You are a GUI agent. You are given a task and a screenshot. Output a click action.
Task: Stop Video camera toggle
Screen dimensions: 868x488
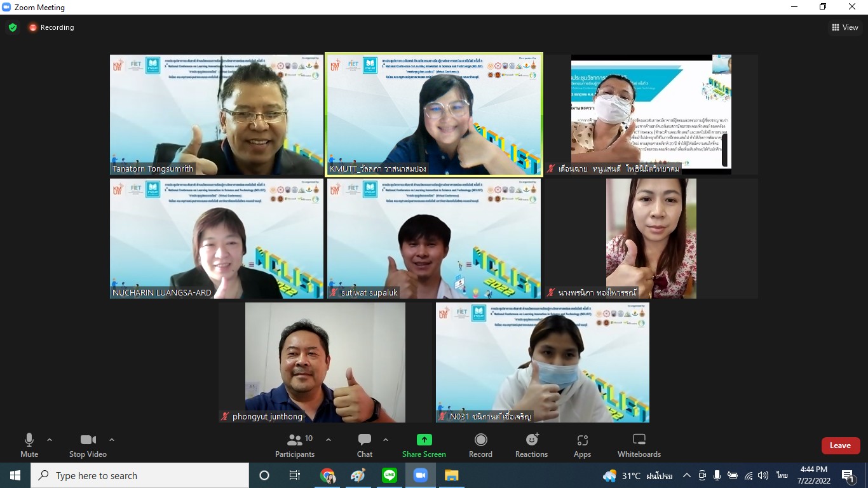click(x=88, y=445)
